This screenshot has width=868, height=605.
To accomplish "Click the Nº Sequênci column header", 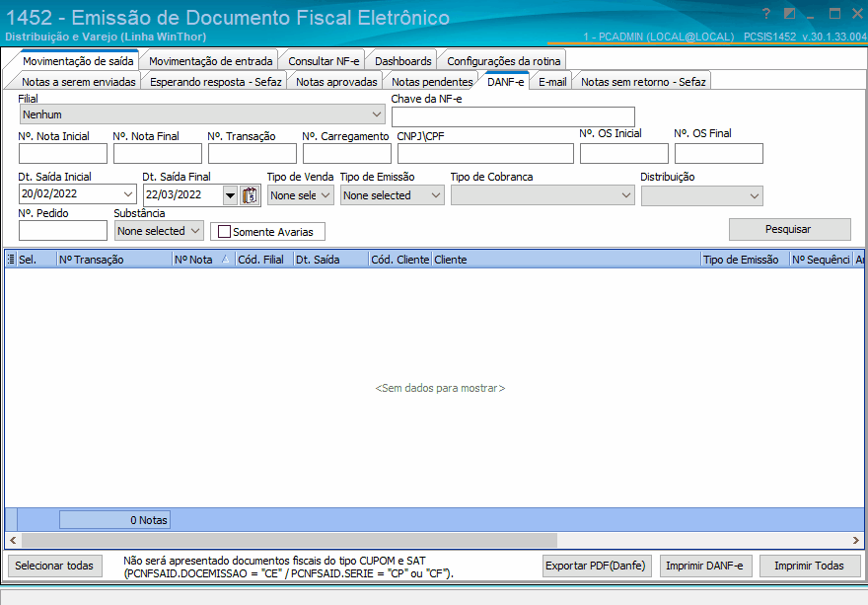I will pos(821,260).
